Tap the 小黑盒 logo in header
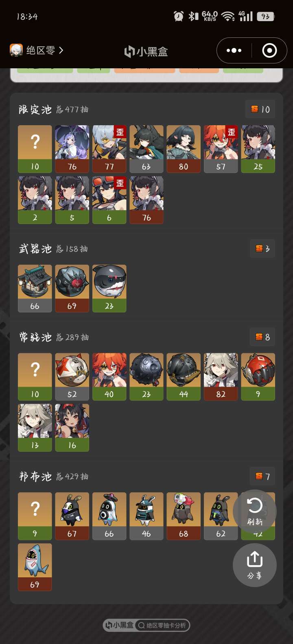 coord(146,52)
